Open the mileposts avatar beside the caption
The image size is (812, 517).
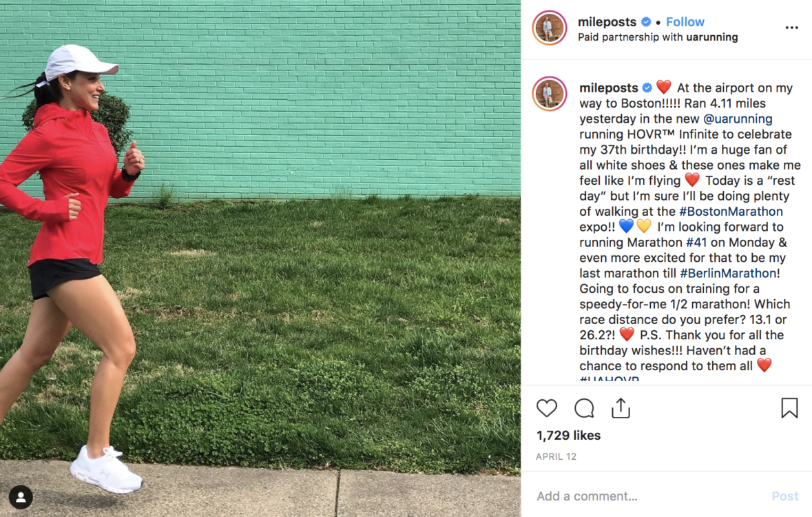[x=550, y=94]
